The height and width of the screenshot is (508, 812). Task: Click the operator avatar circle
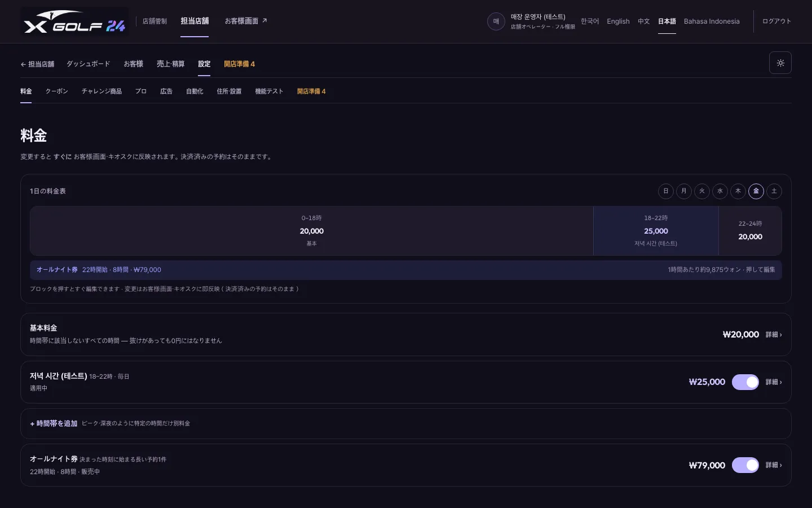[496, 21]
